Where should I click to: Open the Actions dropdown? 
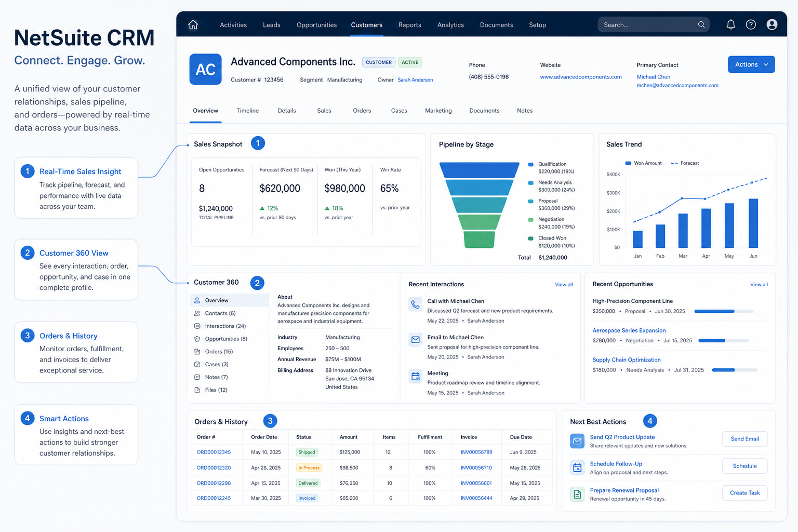pos(751,64)
